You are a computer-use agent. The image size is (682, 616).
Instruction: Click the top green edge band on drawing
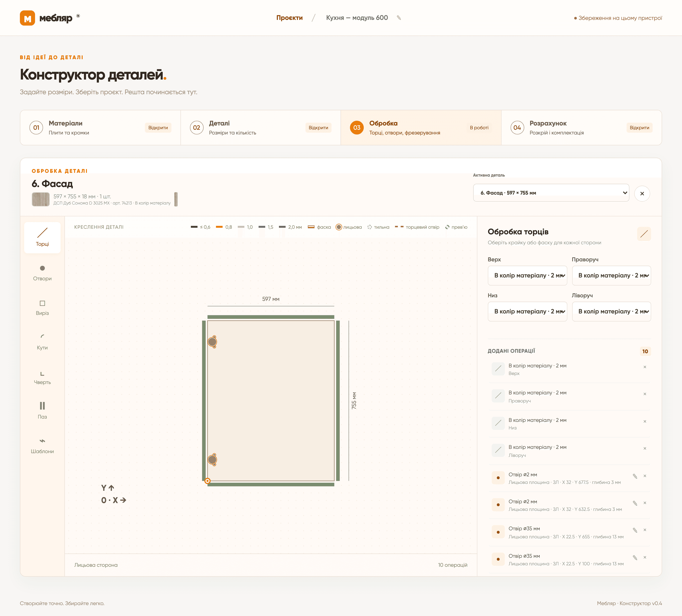click(271, 317)
